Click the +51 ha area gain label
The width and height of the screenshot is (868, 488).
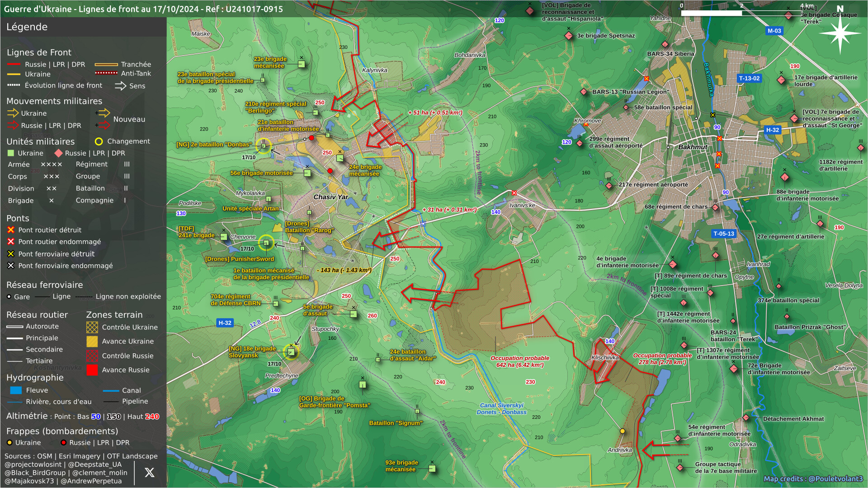click(435, 113)
